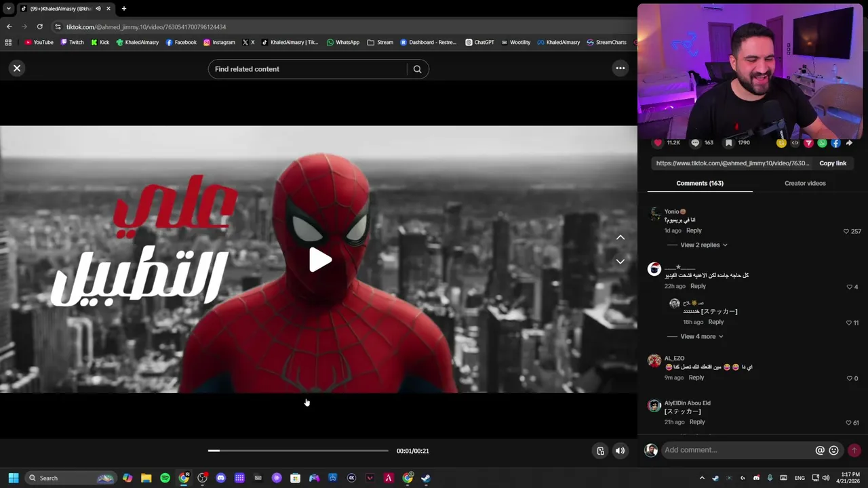The width and height of the screenshot is (868, 488).
Task: Open the StreamCharts bookmark
Action: pyautogui.click(x=606, y=42)
